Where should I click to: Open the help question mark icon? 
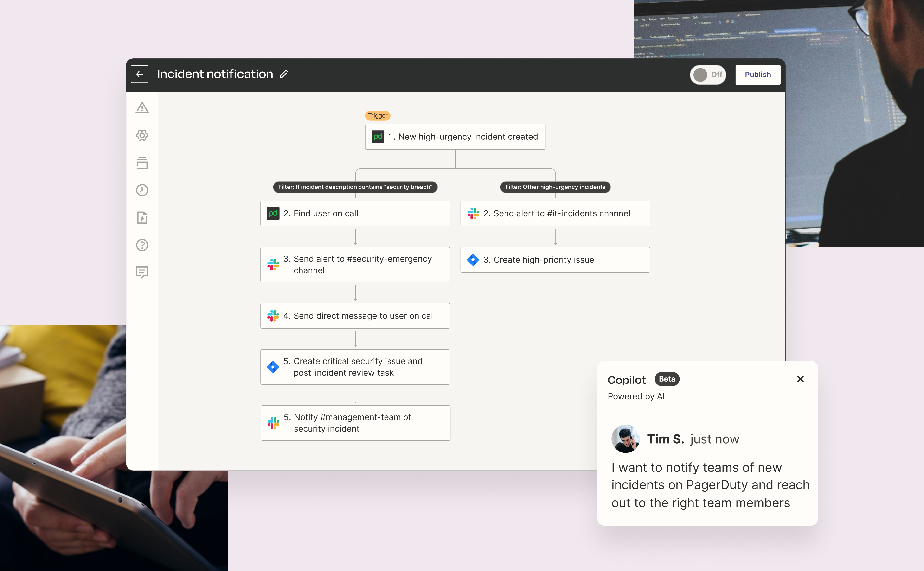(142, 245)
